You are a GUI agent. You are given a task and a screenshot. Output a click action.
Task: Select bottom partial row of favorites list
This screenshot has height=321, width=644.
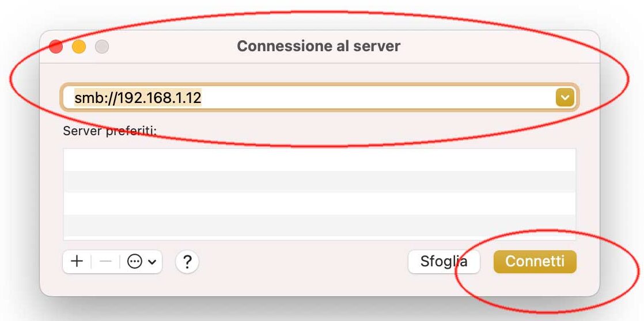click(x=320, y=238)
